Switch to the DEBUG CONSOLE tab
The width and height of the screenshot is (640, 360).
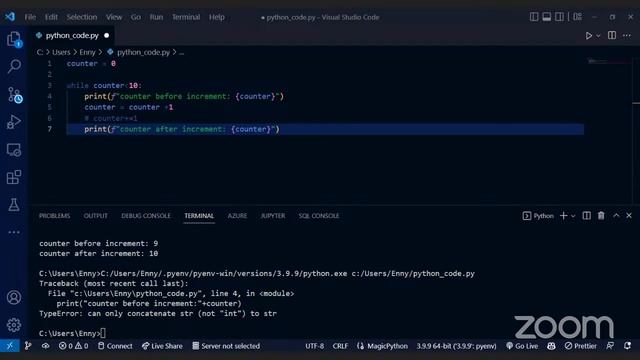[x=146, y=216]
